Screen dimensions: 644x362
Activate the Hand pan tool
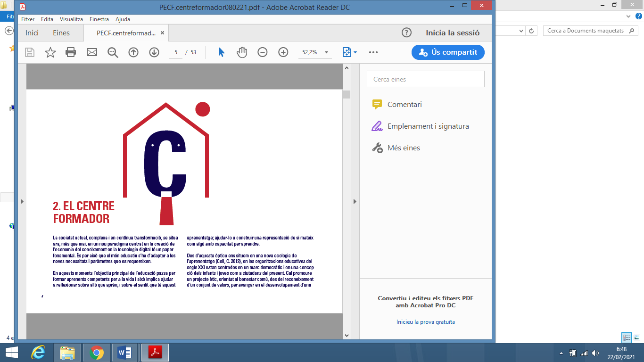242,52
